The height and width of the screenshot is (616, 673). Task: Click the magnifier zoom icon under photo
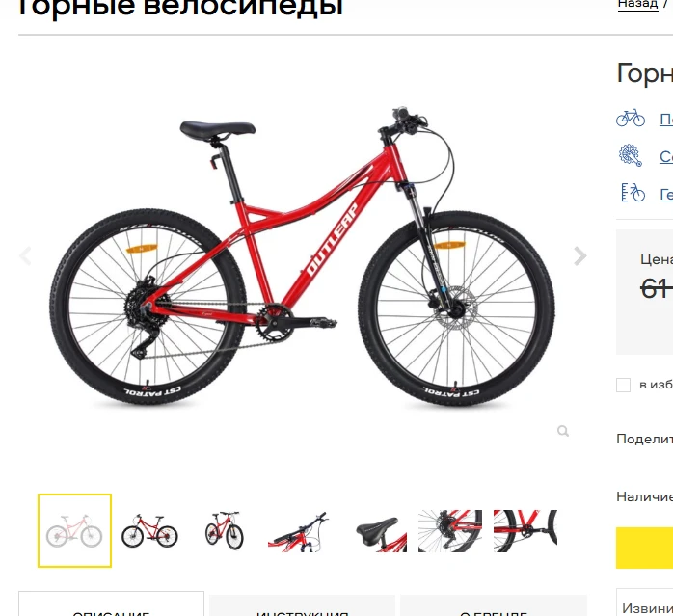563,431
